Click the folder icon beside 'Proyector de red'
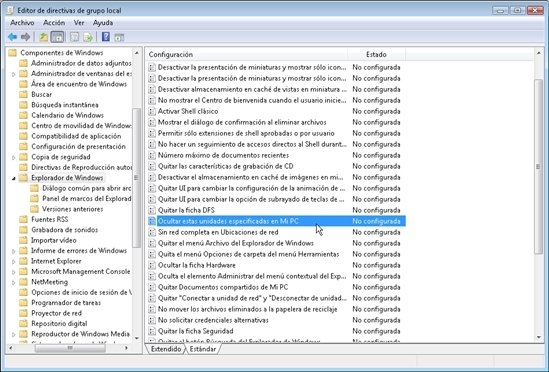The image size is (549, 372). [x=23, y=313]
